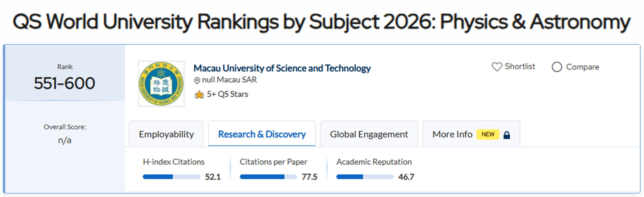This screenshot has width=644, height=197.
Task: Open the More Info tab
Action: point(452,134)
